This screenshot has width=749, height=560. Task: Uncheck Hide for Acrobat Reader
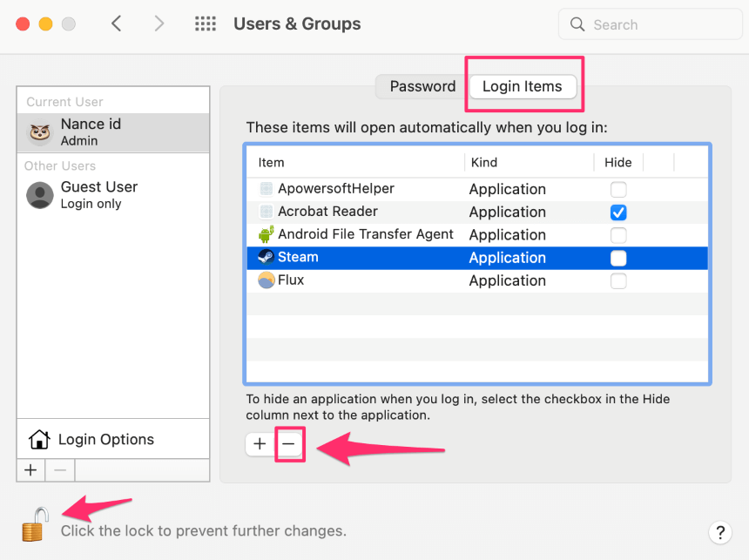click(x=618, y=212)
